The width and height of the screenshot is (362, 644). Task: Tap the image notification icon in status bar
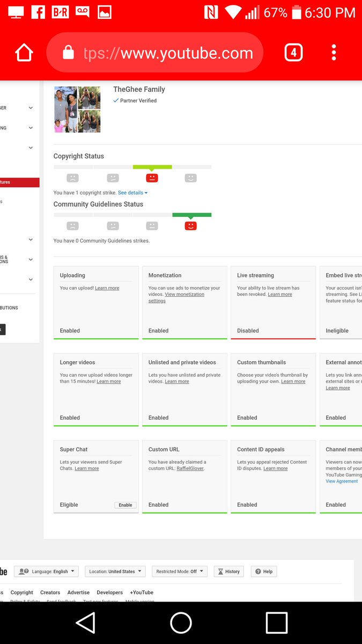point(105,12)
